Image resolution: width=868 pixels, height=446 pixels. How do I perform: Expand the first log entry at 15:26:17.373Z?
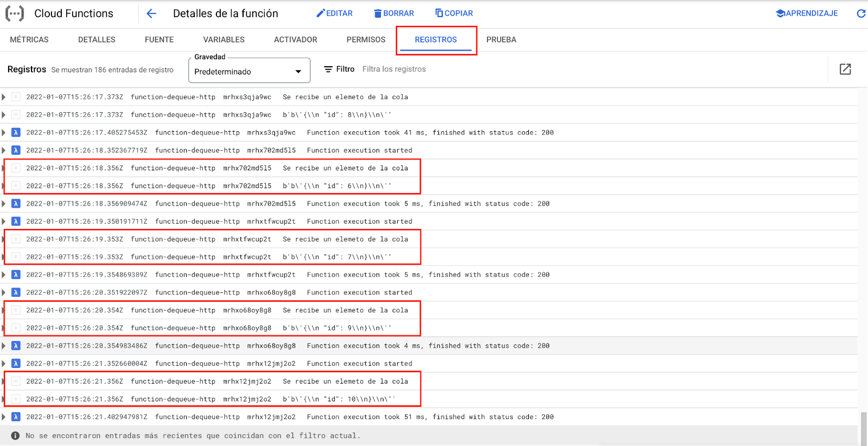4,97
